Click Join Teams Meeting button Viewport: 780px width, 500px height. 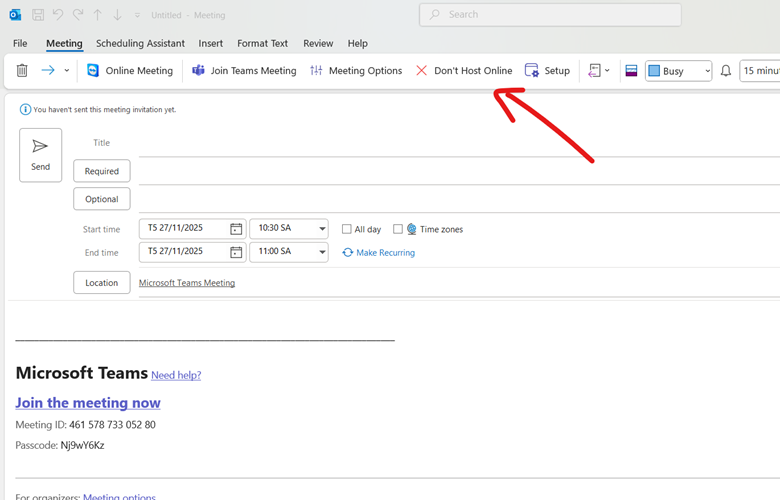[x=244, y=71]
